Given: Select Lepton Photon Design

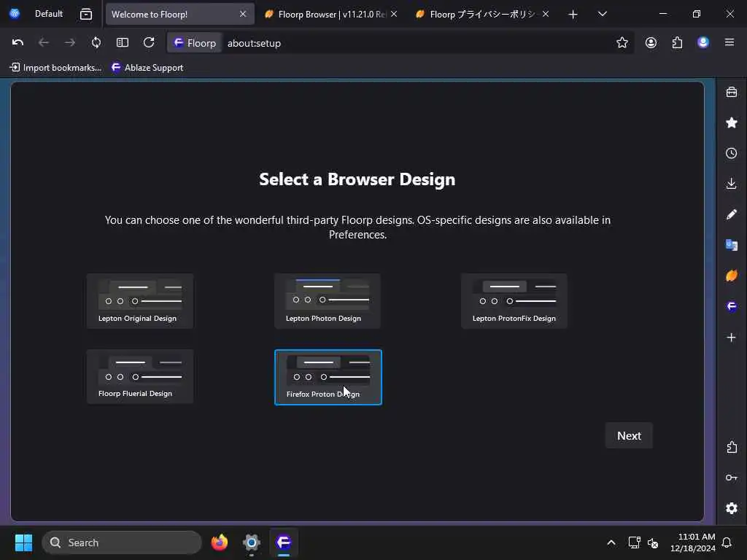Looking at the screenshot, I should pos(328,301).
